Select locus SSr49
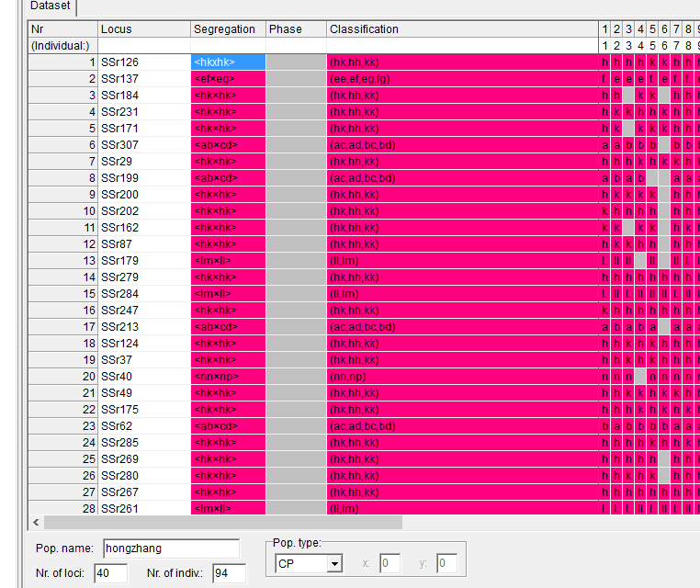This screenshot has height=588, width=700. pos(144,392)
